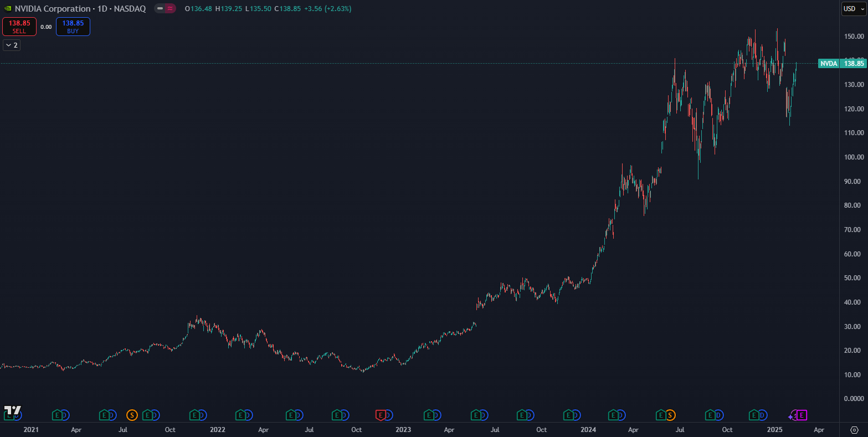Image resolution: width=868 pixels, height=437 pixels.
Task: Click the green earnings marker near Jan 2022
Action: point(194,415)
